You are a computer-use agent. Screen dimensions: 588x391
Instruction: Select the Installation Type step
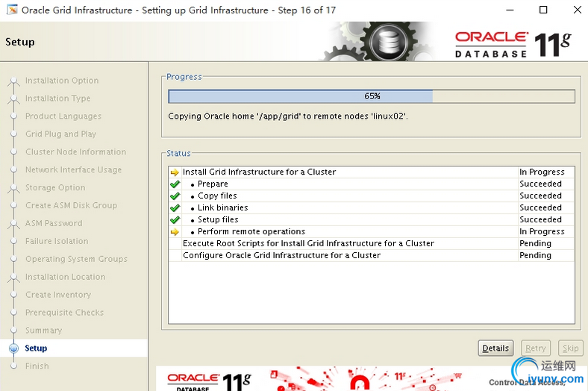(x=57, y=98)
